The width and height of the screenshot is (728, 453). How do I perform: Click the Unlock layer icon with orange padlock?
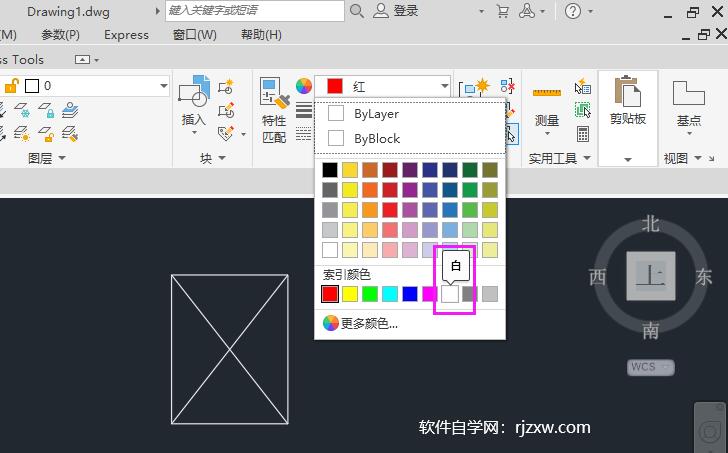click(46, 134)
